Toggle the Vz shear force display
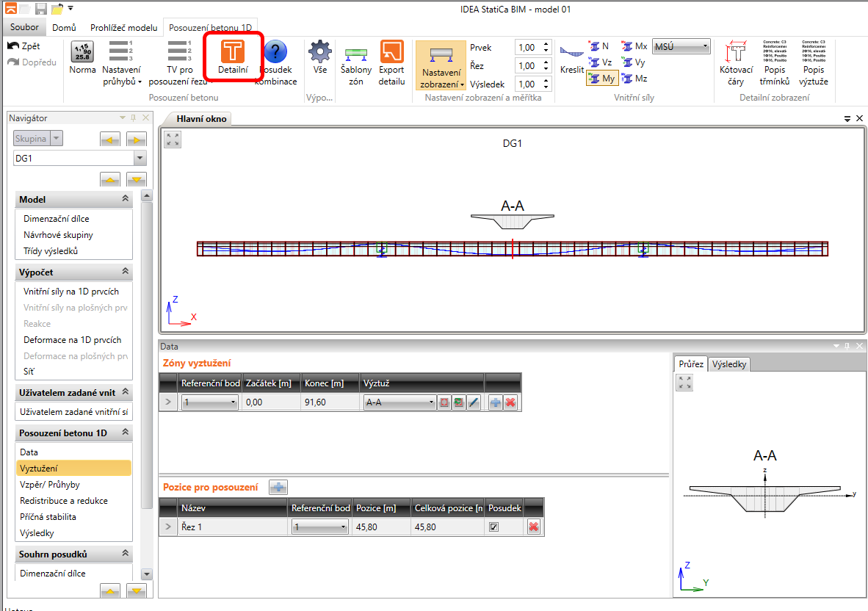The height and width of the screenshot is (611, 868). [x=600, y=62]
